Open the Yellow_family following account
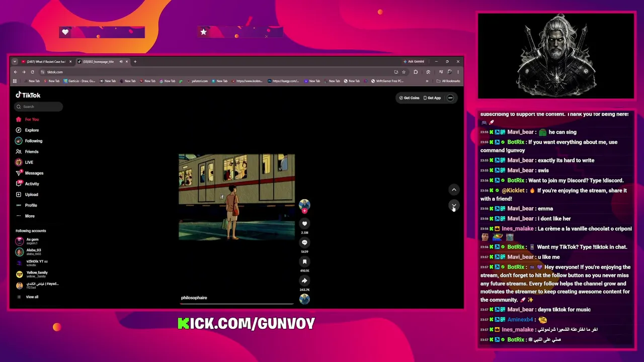This screenshot has height=362, width=644. pyautogui.click(x=32, y=274)
